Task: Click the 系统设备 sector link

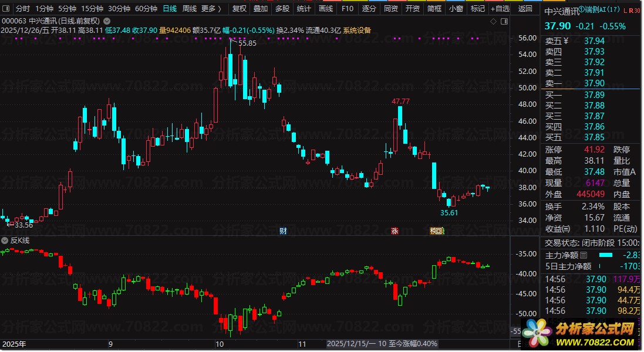Action: [357, 31]
